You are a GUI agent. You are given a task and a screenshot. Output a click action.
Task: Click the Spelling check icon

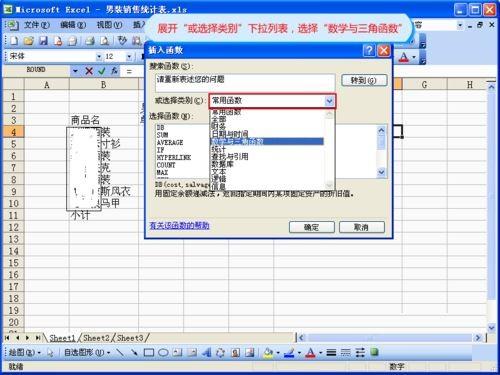[x=122, y=41]
